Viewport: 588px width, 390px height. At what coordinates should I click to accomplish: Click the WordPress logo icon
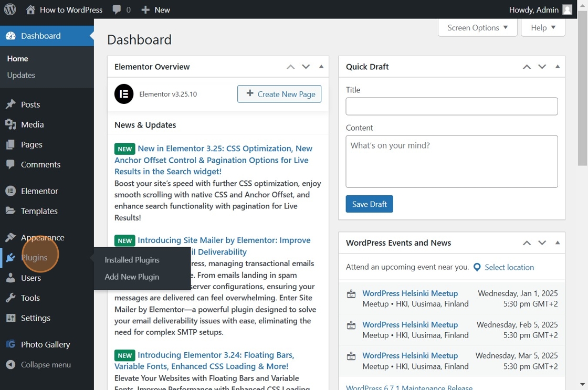pos(10,9)
